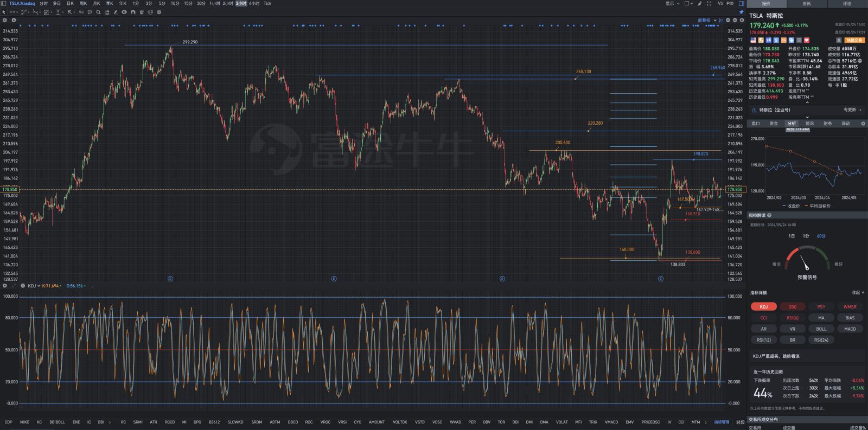Image resolution: width=868 pixels, height=430 pixels.
Task: Expand the line drawing tool dropdown
Action: click(17, 12)
